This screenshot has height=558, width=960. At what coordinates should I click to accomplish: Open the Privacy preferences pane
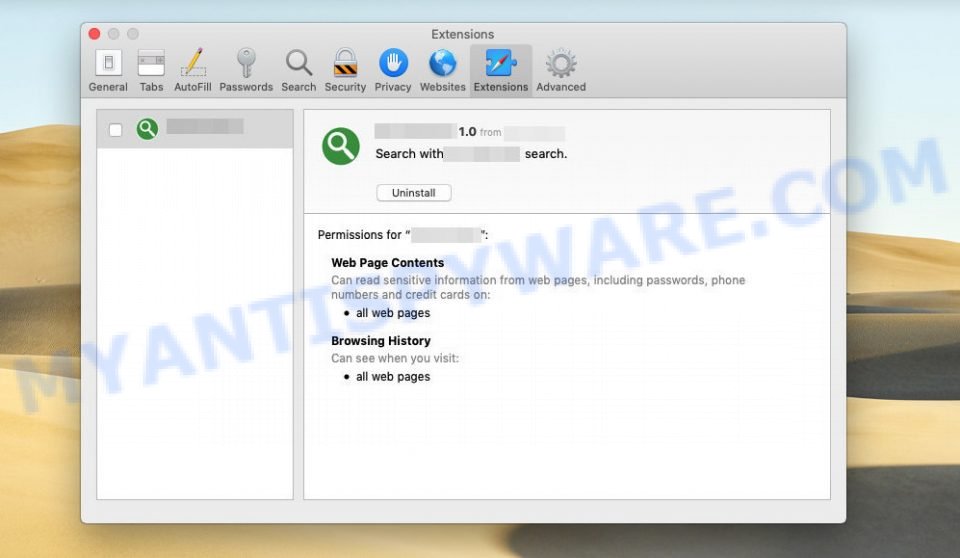click(x=393, y=70)
